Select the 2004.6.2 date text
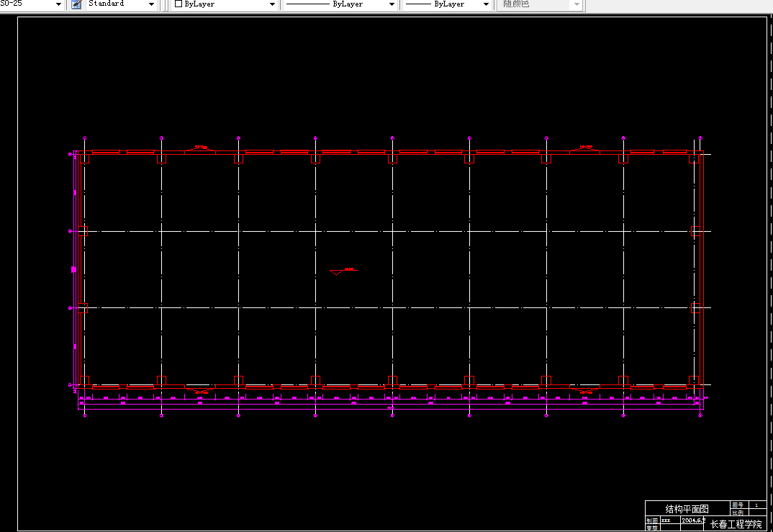The width and height of the screenshot is (773, 532). click(x=693, y=520)
